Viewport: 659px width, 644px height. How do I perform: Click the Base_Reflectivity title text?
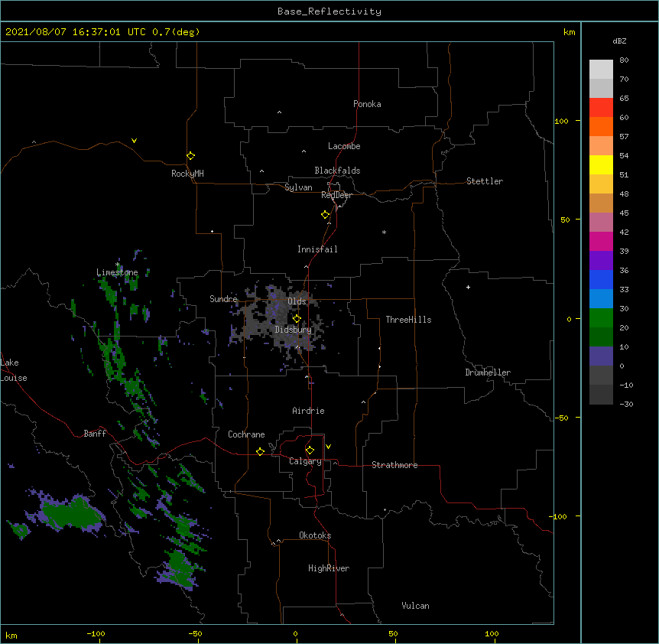click(329, 11)
